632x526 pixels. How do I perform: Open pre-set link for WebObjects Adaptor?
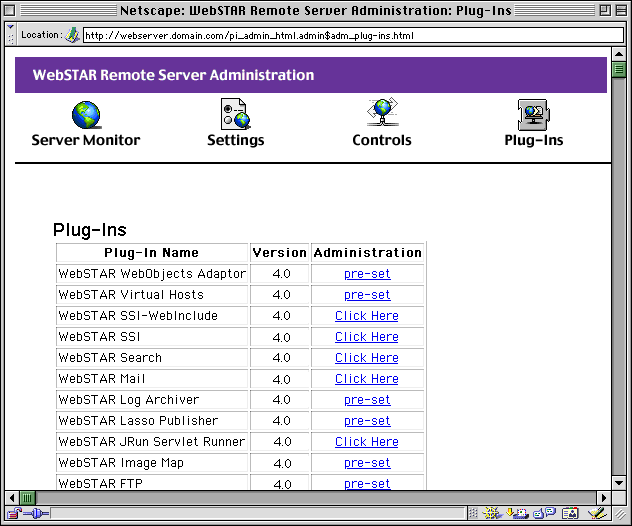click(367, 274)
